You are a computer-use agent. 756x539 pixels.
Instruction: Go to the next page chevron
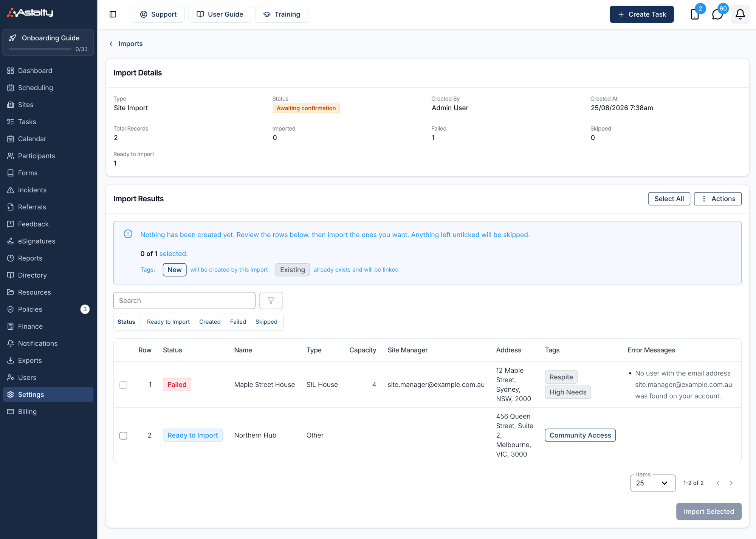click(731, 483)
